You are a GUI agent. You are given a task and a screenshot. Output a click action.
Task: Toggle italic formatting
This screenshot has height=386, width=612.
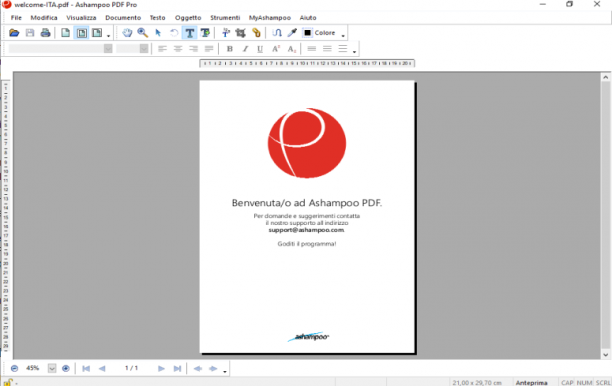point(245,49)
